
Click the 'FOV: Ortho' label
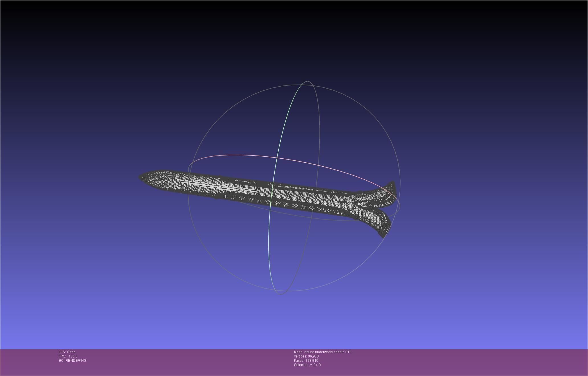tap(67, 352)
